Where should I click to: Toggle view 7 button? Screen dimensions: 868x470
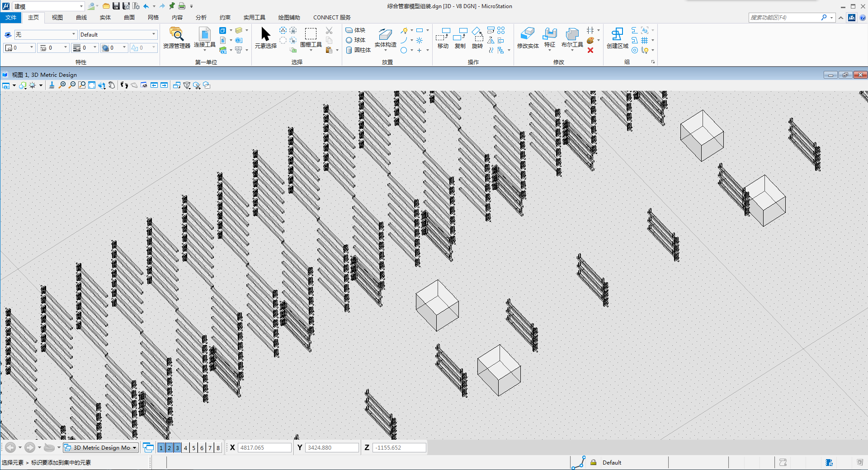(x=210, y=447)
